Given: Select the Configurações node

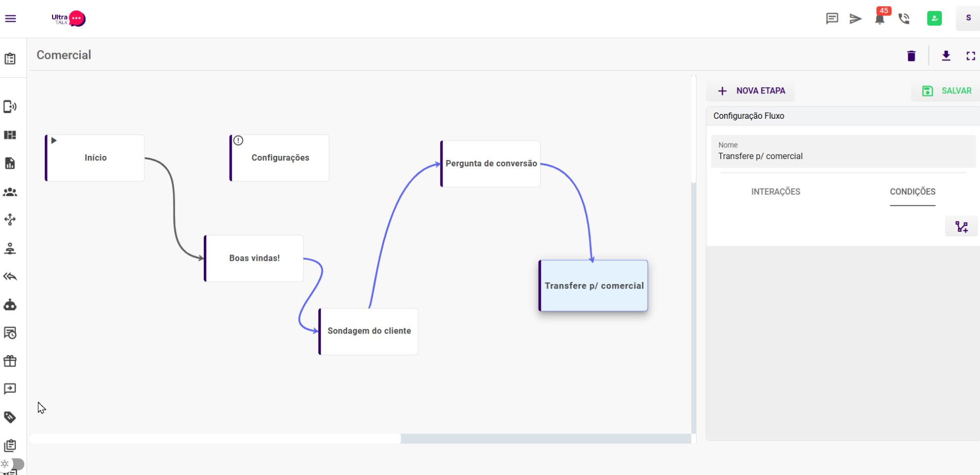Looking at the screenshot, I should 280,158.
